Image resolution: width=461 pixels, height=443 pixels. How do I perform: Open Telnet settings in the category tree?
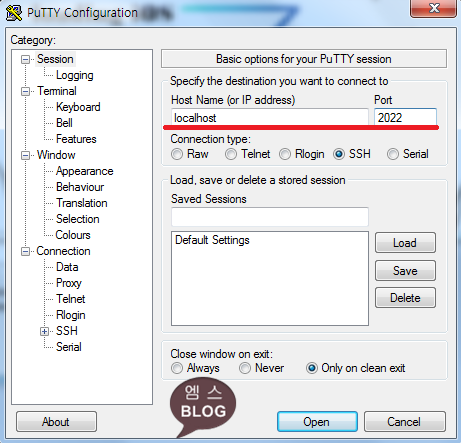coord(71,299)
